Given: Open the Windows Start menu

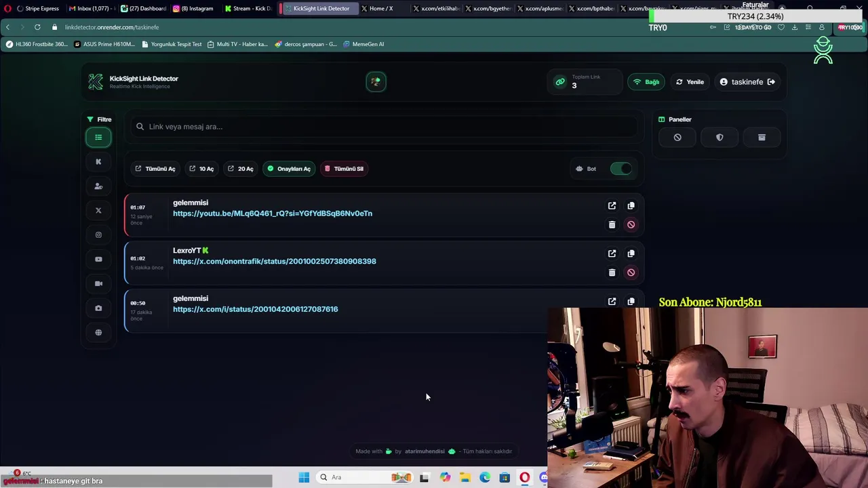Looking at the screenshot, I should click(x=304, y=477).
